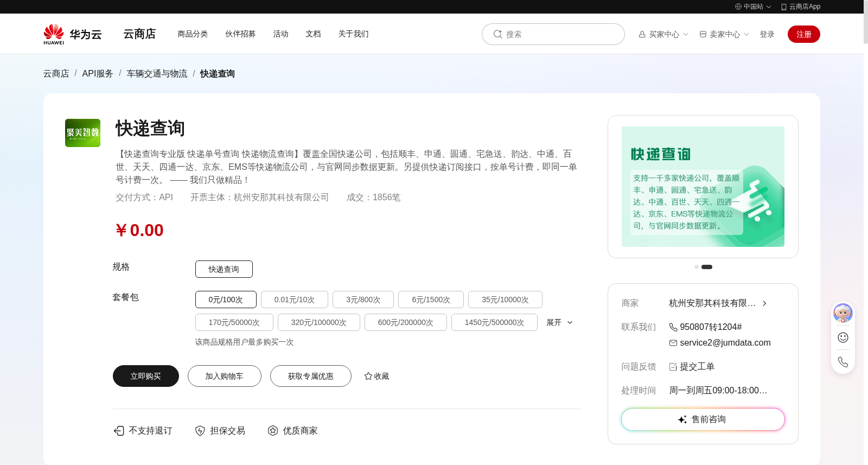Open the 车辆交通与物流 breadcrumb link
Screen dimensions: 868x465
[x=157, y=73]
